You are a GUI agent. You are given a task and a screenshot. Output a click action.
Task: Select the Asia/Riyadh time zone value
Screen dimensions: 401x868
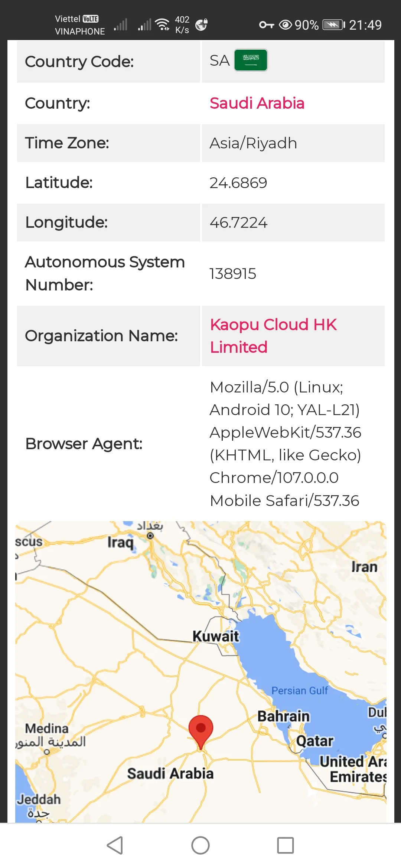coord(253,143)
